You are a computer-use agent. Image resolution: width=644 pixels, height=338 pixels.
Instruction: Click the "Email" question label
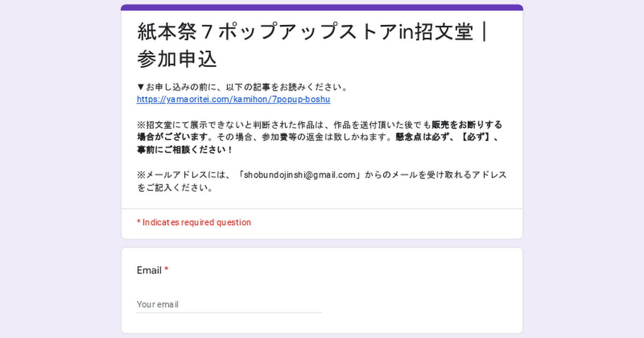click(x=149, y=270)
